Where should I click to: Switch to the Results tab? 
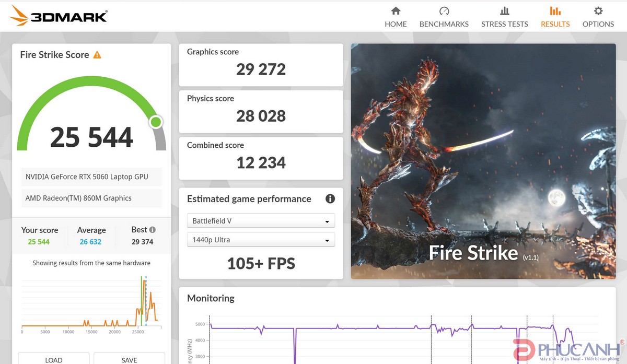555,16
